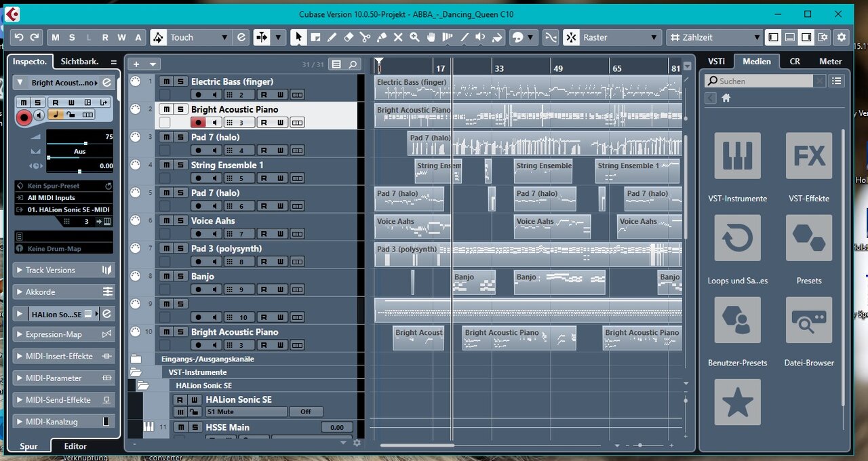Expand the MIDI-Insert-Effekte section
Screen dimensions: 868x461
[x=64, y=356]
